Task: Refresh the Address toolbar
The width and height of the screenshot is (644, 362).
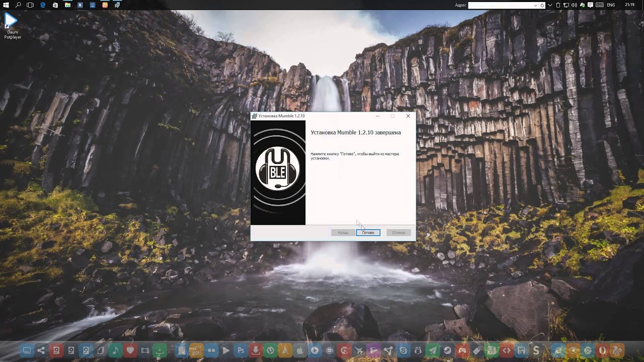Action: (x=542, y=5)
